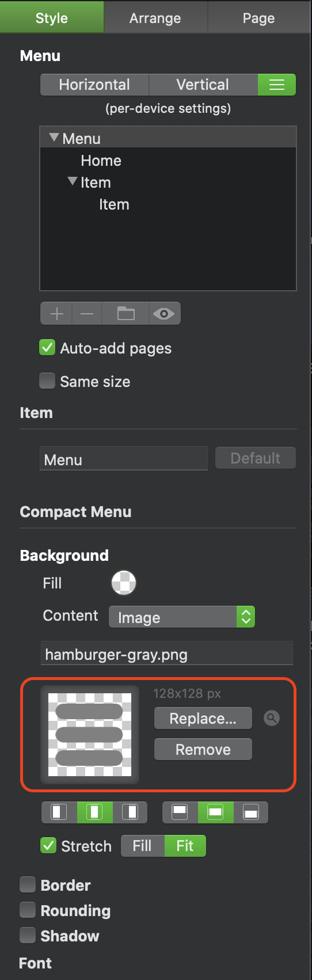Image resolution: width=312 pixels, height=980 pixels.
Task: Click the folder icon below the menu tree
Action: tap(125, 314)
